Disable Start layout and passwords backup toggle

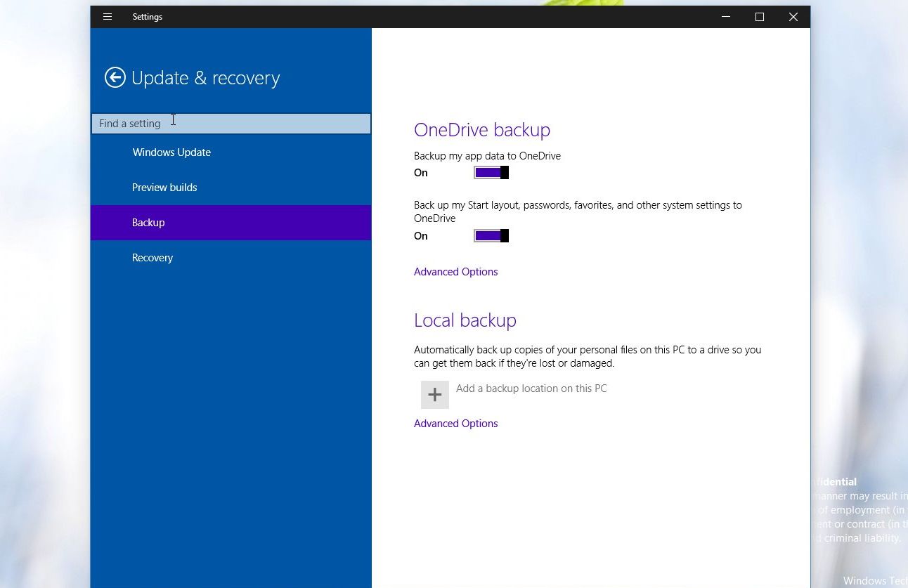(x=491, y=236)
